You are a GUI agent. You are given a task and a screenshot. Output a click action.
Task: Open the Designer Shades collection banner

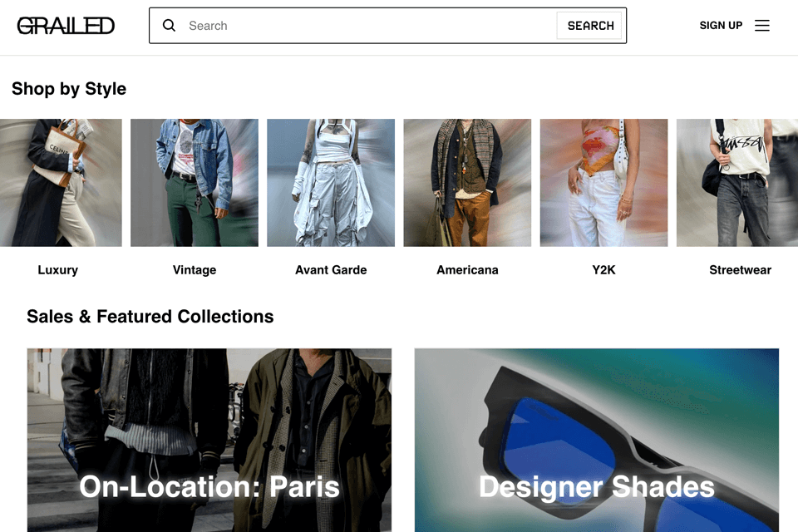click(597, 441)
